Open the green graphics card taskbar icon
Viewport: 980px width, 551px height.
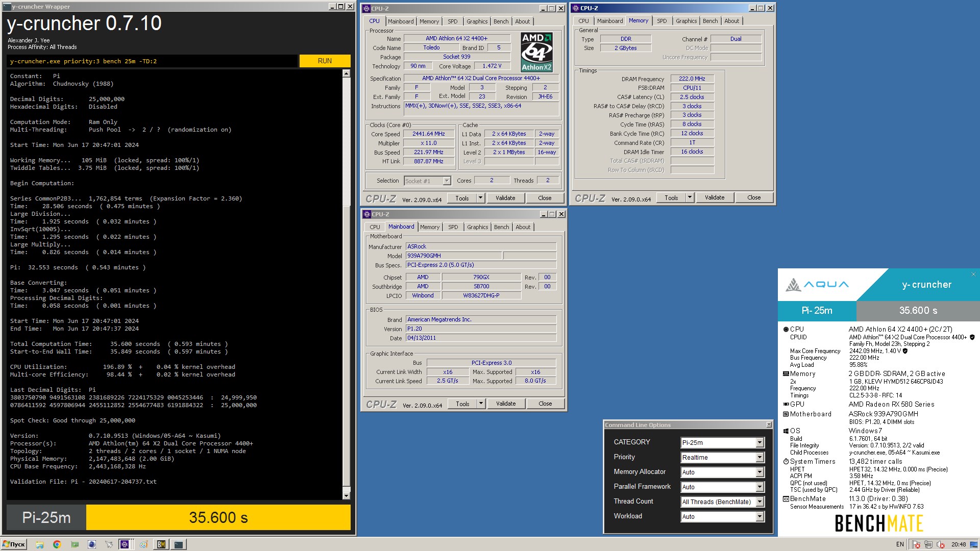[x=75, y=544]
